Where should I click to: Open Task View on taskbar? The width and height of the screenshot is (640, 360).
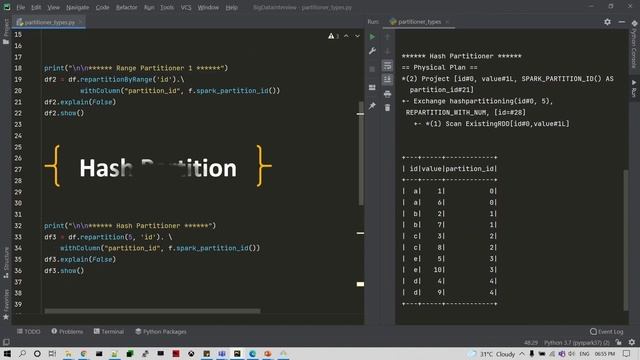[52, 353]
